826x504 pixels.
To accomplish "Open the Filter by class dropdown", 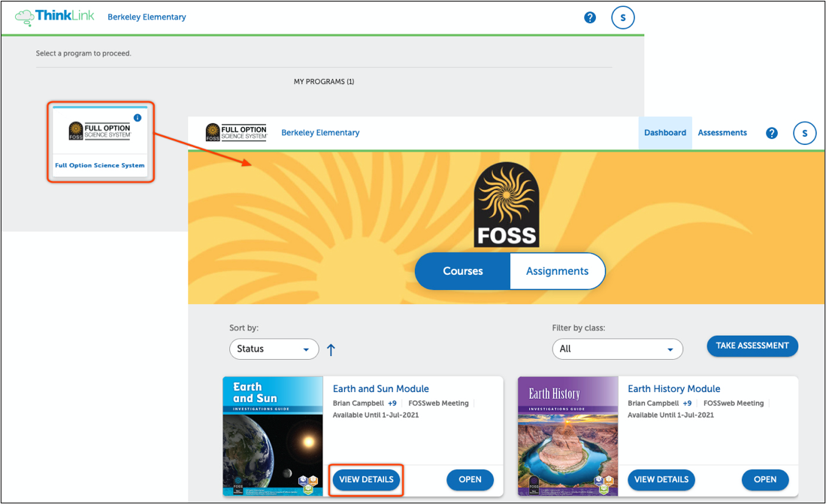I will [616, 349].
